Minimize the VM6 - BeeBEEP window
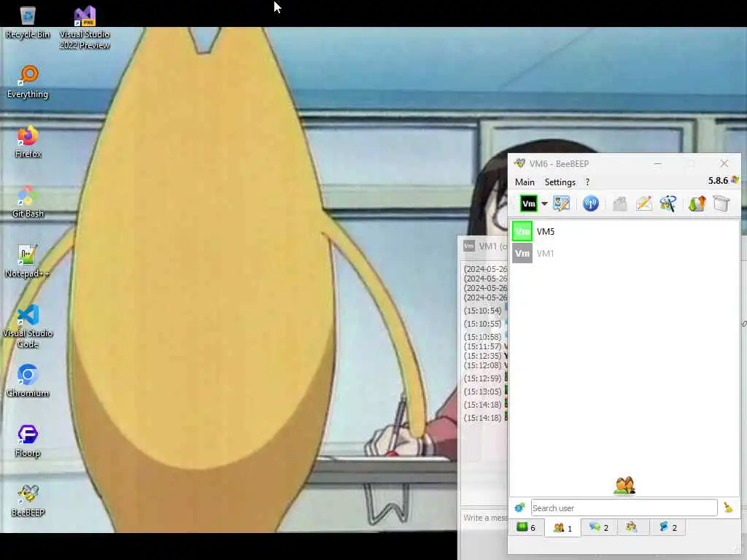Viewport: 747px width, 560px height. click(657, 163)
